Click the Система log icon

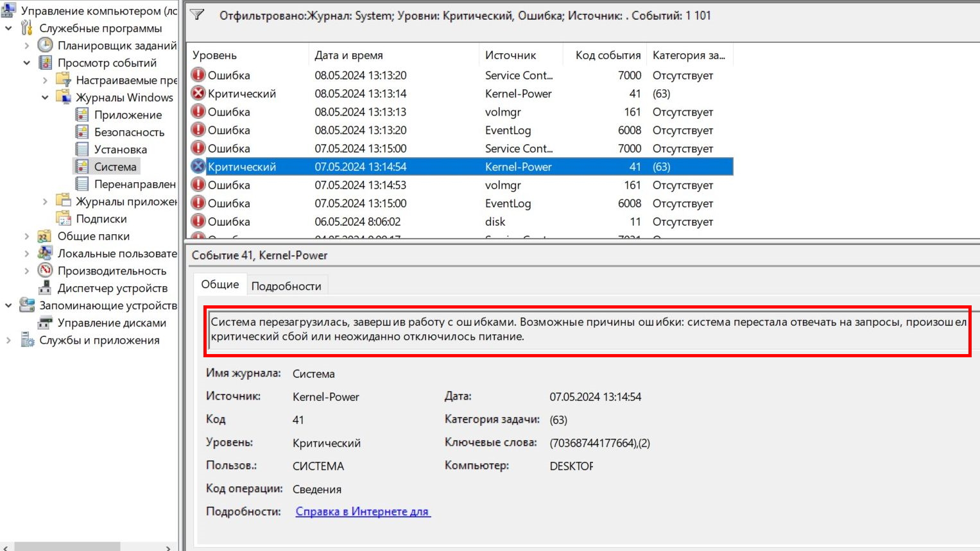(x=82, y=166)
